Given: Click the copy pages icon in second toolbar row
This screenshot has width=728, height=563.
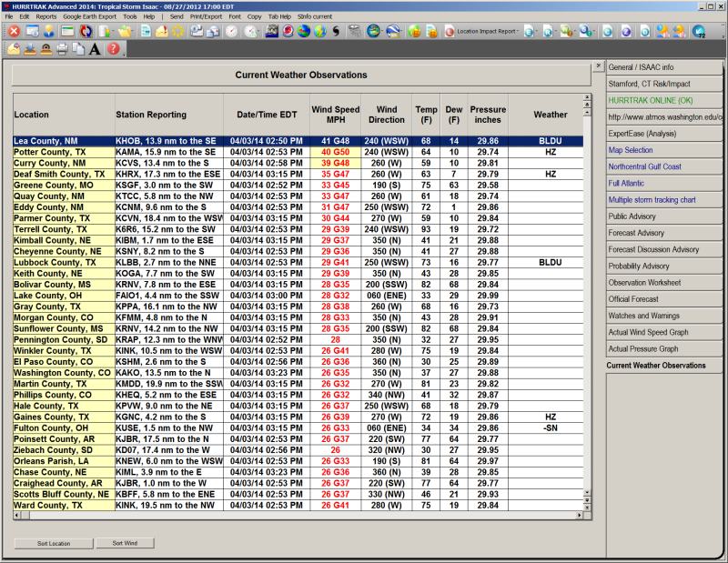Looking at the screenshot, I should 78,49.
